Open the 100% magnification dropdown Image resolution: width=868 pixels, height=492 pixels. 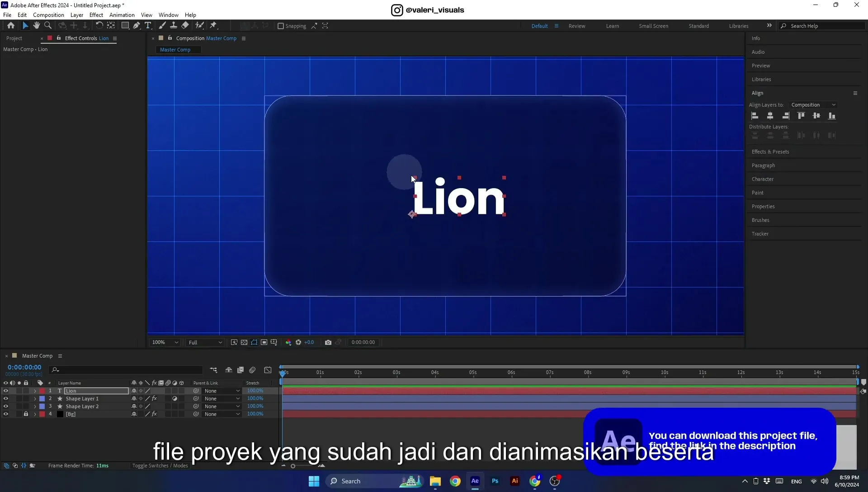tap(165, 342)
